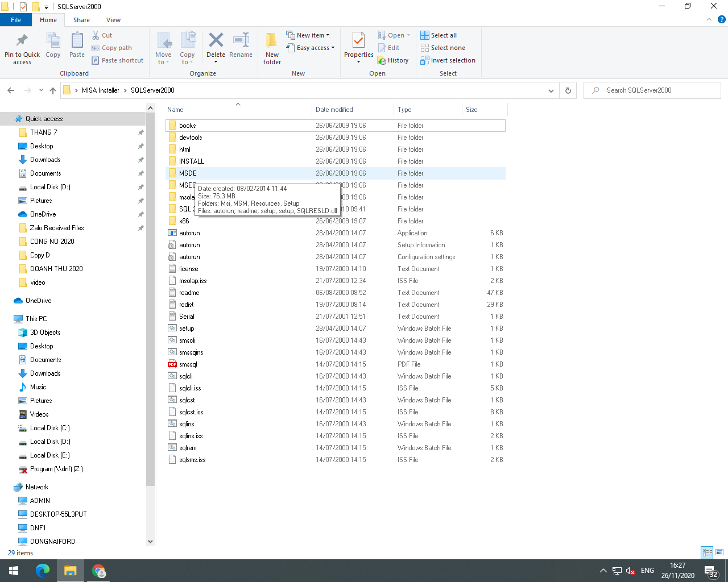Open the File menu tab
The height and width of the screenshot is (582, 728).
tap(16, 20)
